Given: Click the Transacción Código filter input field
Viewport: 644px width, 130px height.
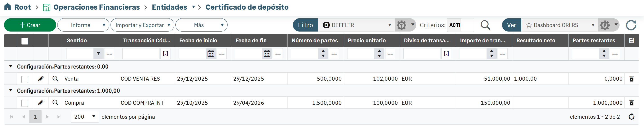Looking at the screenshot, I should pos(141,53).
